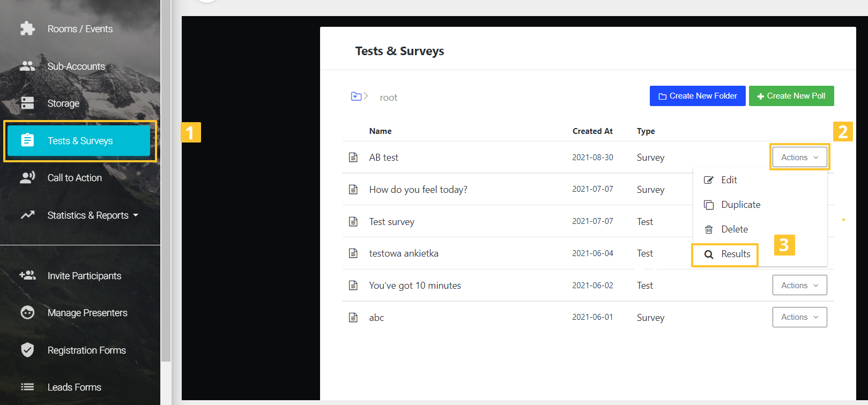Click the 2021-06-04 date cell
The image size is (868, 405).
(x=592, y=253)
